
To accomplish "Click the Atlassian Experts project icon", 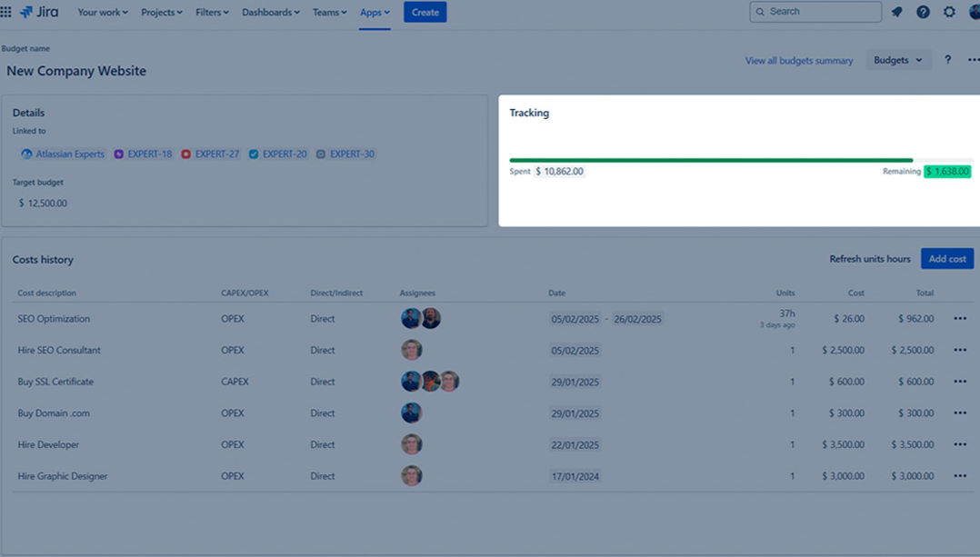I will (27, 154).
